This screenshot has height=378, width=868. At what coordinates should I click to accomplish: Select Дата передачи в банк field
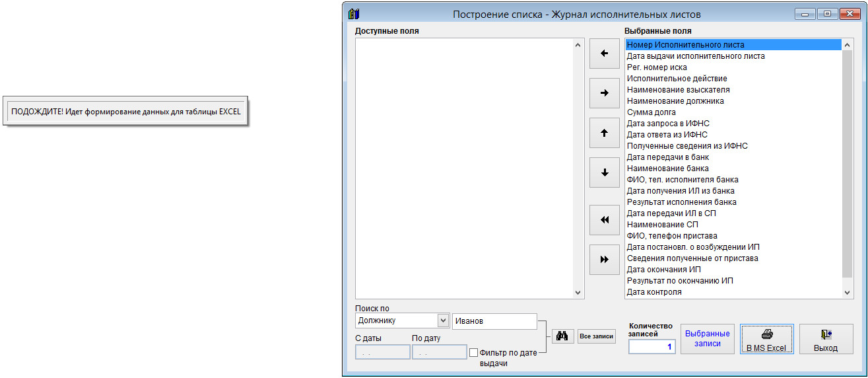pos(733,157)
